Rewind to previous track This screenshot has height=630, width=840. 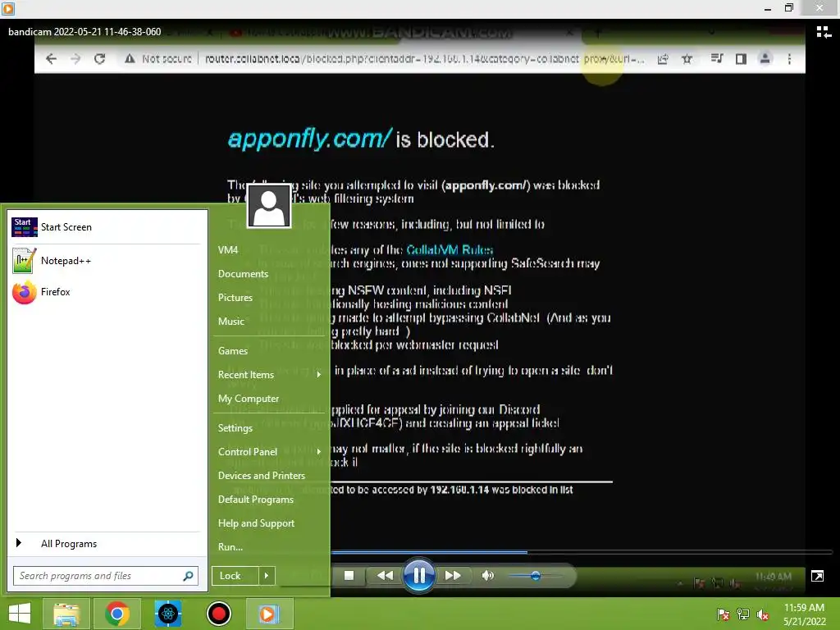click(385, 575)
